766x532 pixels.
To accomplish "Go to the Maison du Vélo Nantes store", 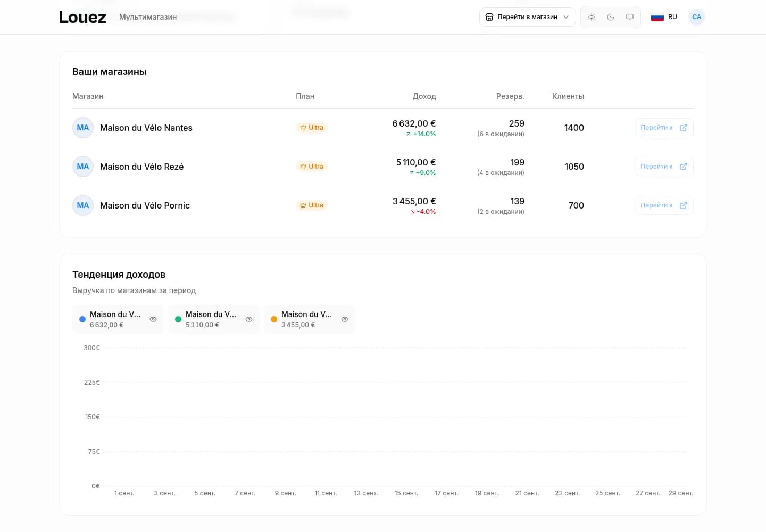I will (x=664, y=128).
